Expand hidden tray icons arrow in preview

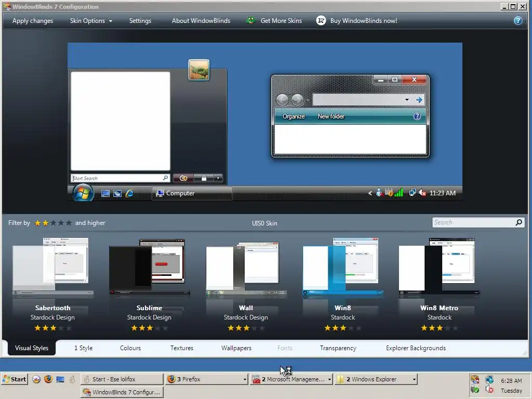coord(370,193)
